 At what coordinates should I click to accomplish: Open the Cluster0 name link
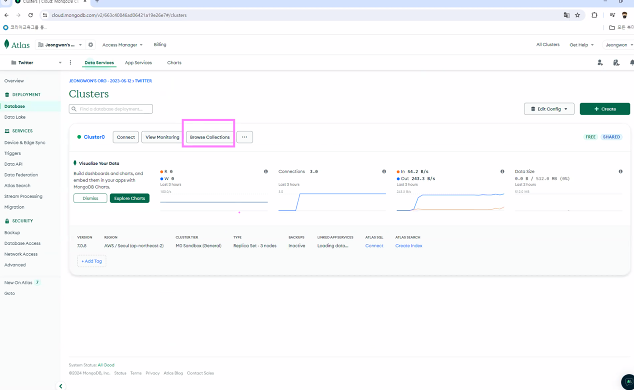pyautogui.click(x=94, y=137)
